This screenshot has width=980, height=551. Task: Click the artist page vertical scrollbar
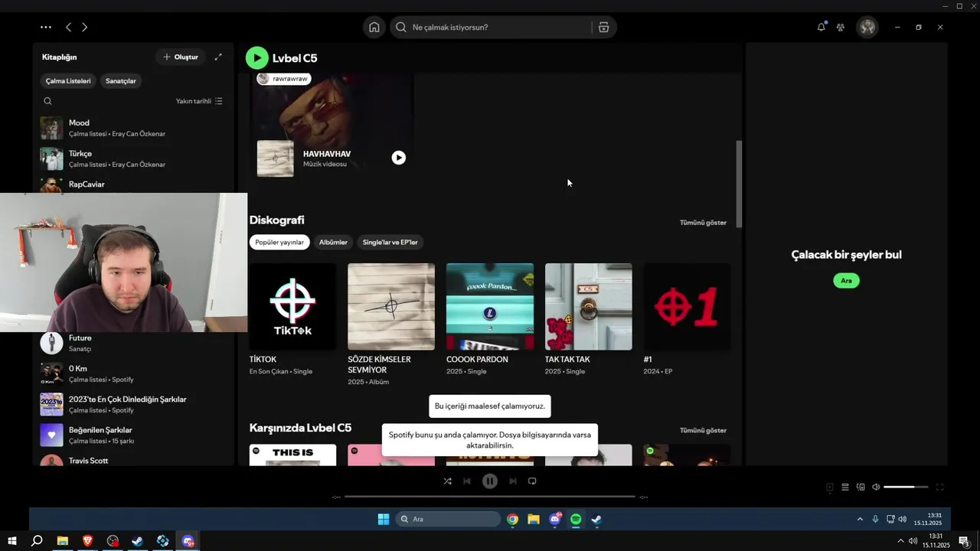tap(739, 184)
